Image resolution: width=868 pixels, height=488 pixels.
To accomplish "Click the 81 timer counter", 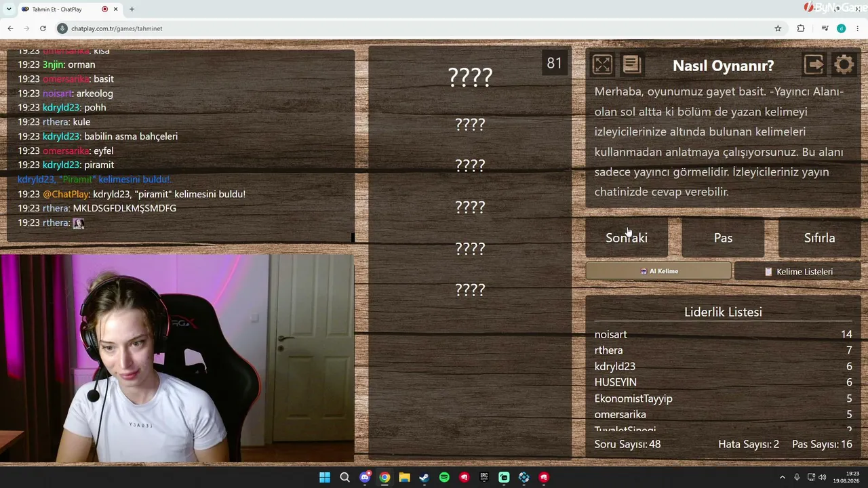I will coord(554,63).
